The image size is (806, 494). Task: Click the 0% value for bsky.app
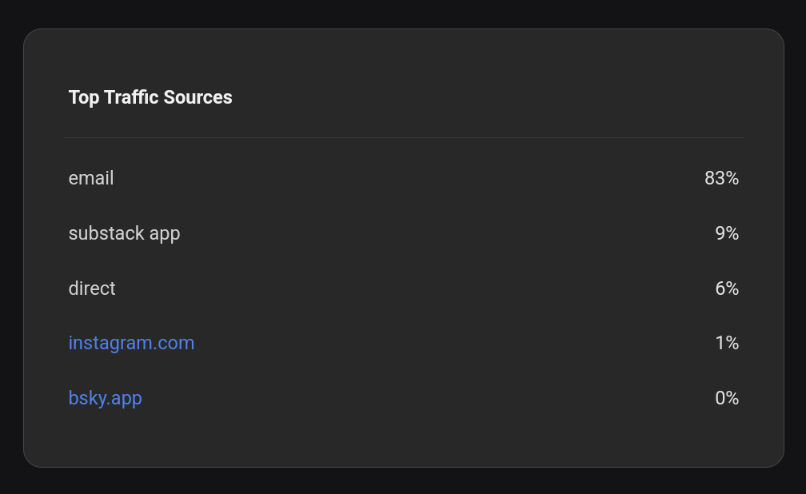726,398
